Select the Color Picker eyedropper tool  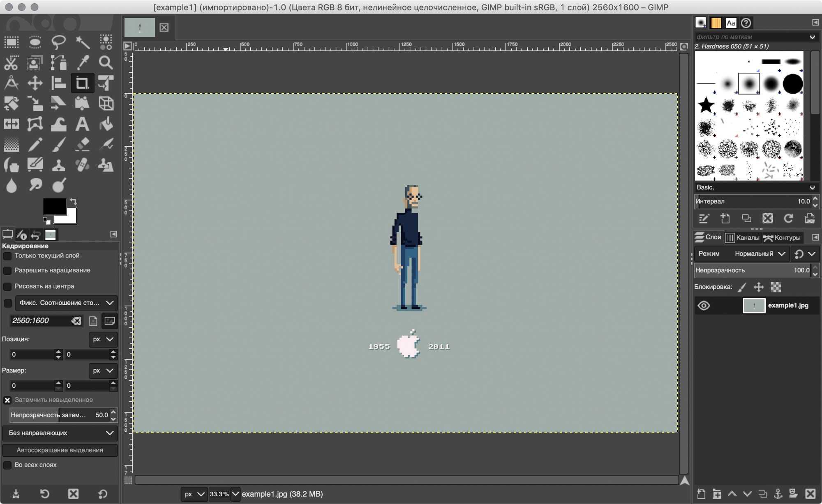click(x=82, y=62)
